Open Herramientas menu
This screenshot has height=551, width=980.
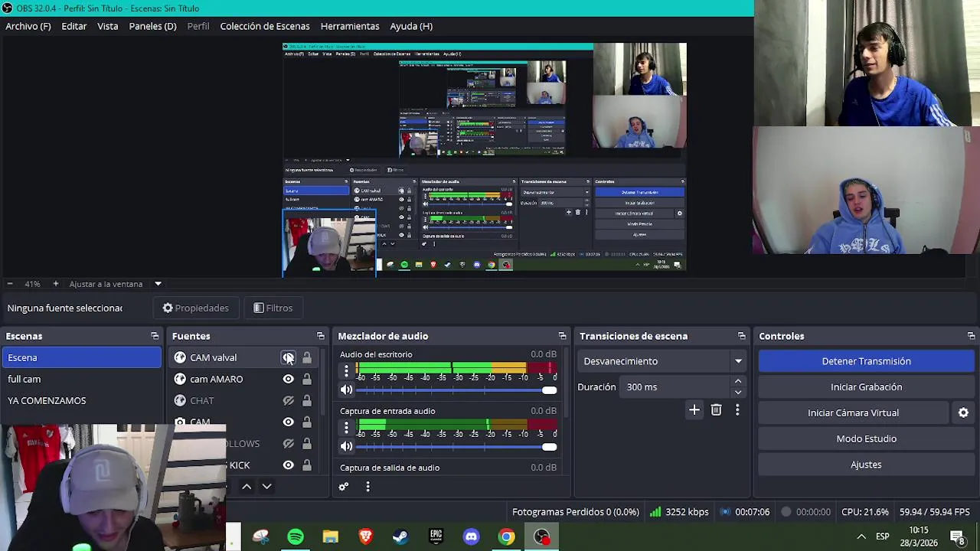click(x=350, y=26)
